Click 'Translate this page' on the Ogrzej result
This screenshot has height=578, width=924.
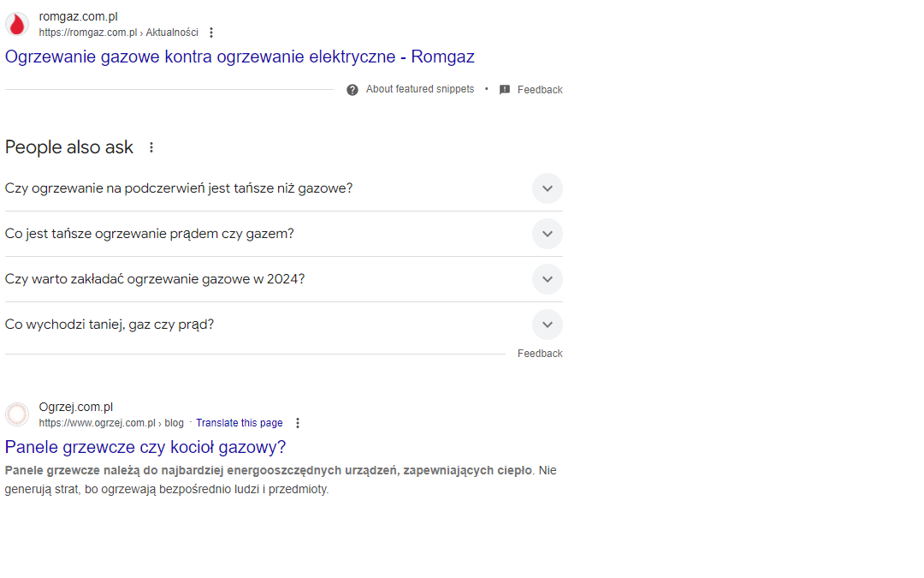pos(239,422)
